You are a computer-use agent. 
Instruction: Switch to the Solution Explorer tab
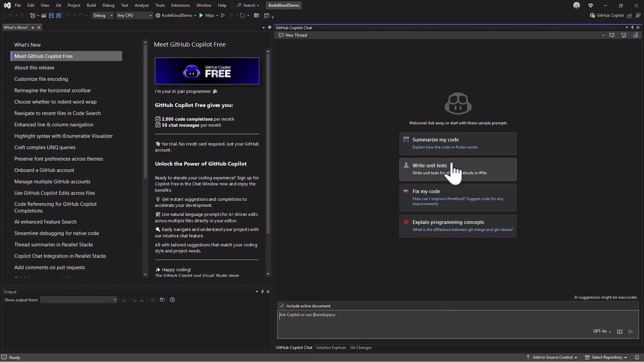pyautogui.click(x=331, y=348)
